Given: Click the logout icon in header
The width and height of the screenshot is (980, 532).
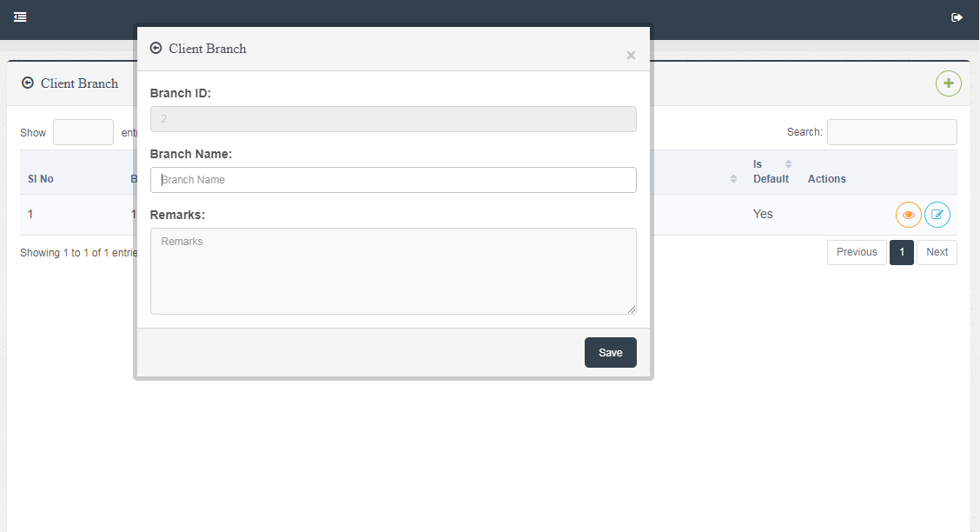Looking at the screenshot, I should click(x=957, y=17).
